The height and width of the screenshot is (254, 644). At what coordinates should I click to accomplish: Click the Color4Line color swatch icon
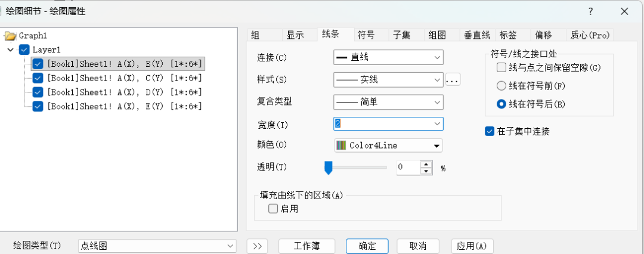pyautogui.click(x=341, y=145)
